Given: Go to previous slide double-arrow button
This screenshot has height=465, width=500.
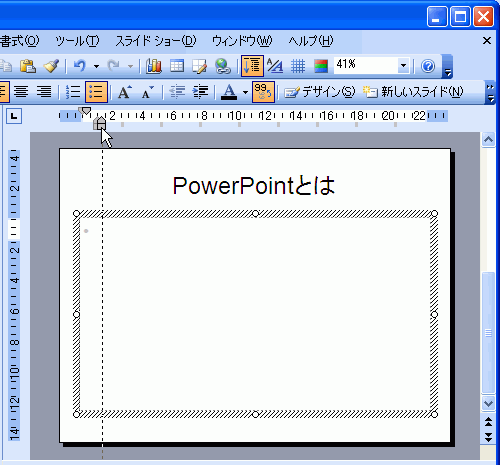Looking at the screenshot, I should point(488,422).
